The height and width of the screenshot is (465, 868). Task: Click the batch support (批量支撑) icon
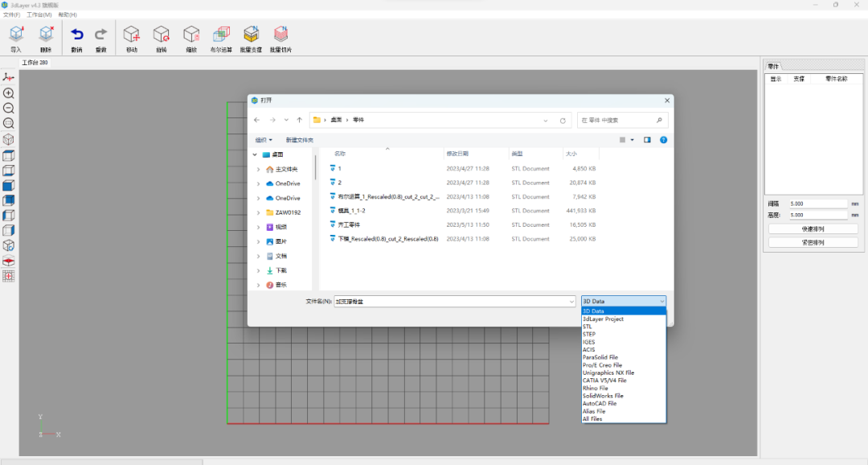(251, 35)
